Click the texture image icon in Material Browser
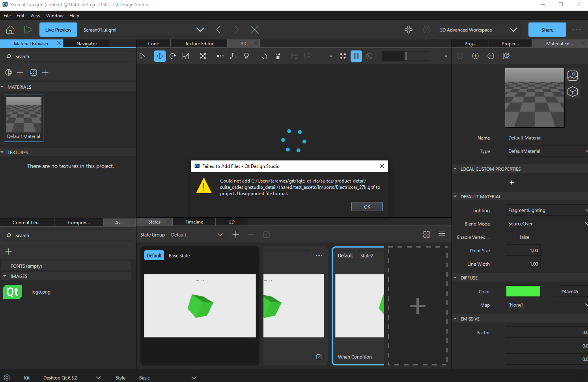The image size is (588, 382). pyautogui.click(x=34, y=73)
